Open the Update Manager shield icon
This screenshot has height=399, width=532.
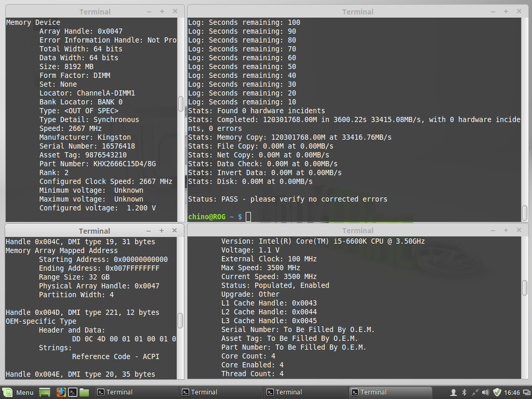(497, 393)
